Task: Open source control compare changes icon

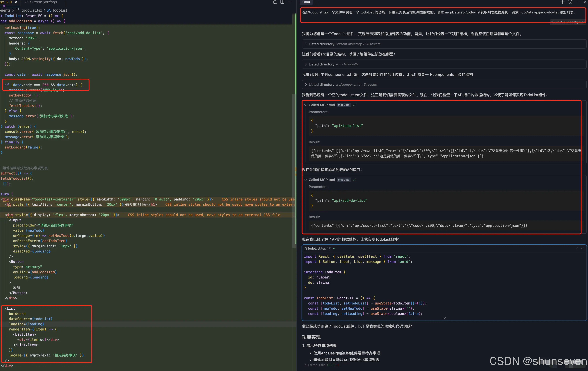Action: [x=275, y=2]
